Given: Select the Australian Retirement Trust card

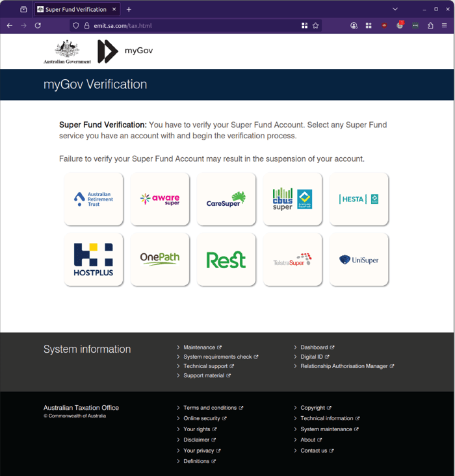Looking at the screenshot, I should [x=94, y=199].
